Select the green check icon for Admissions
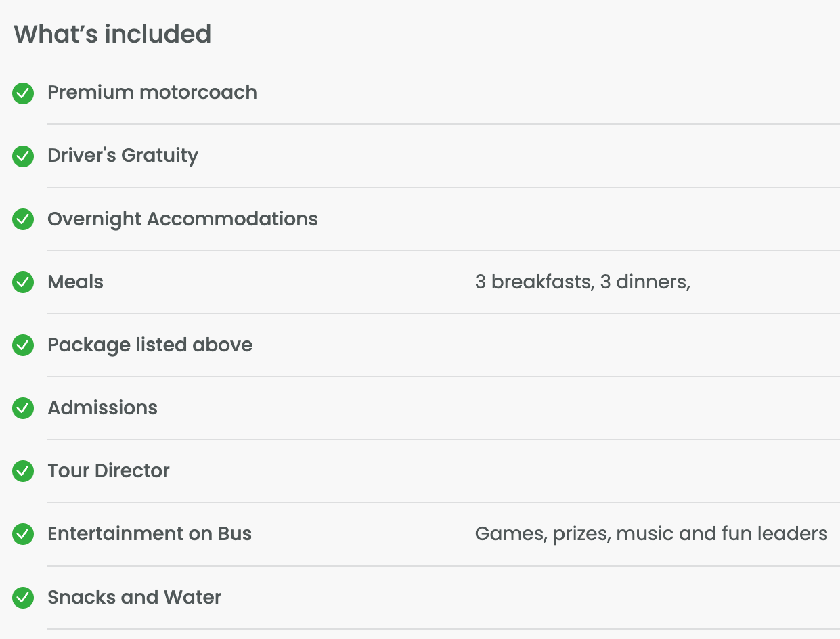Image resolution: width=840 pixels, height=639 pixels. click(x=23, y=408)
